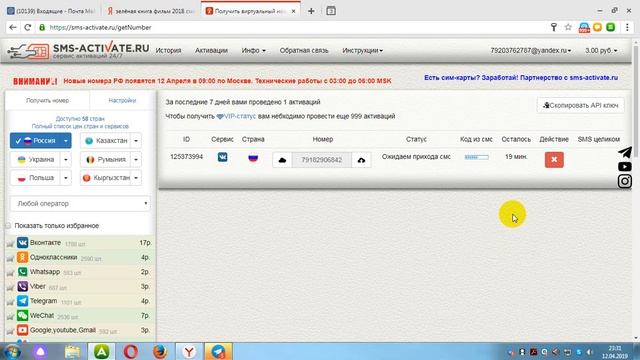Bookmark page with the star icon
This screenshot has height=360, width=640.
coord(568,27)
